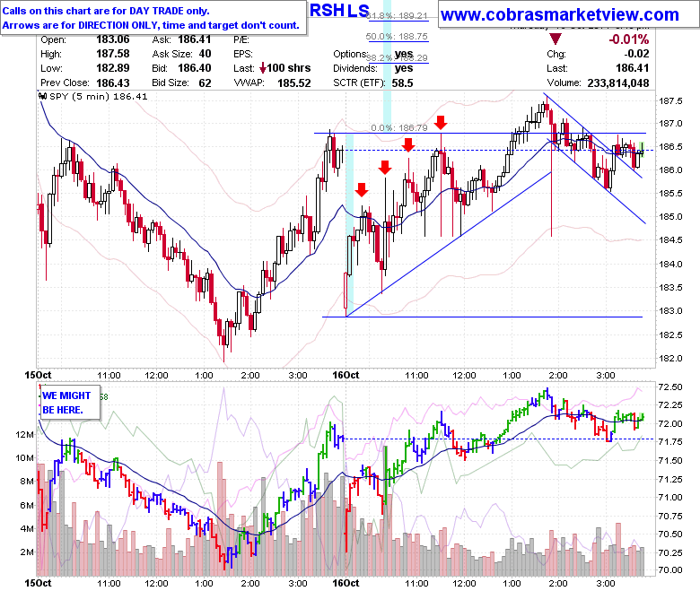Click the 2M volume axis label
Screen dimensions: 700x591
[x=27, y=552]
